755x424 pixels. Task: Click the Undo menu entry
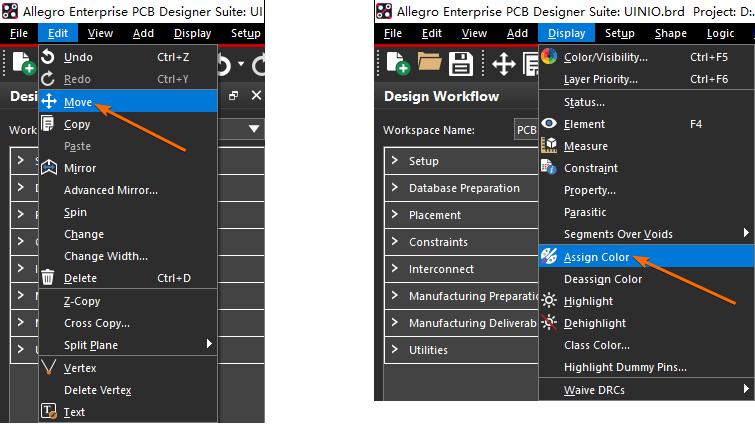point(78,57)
